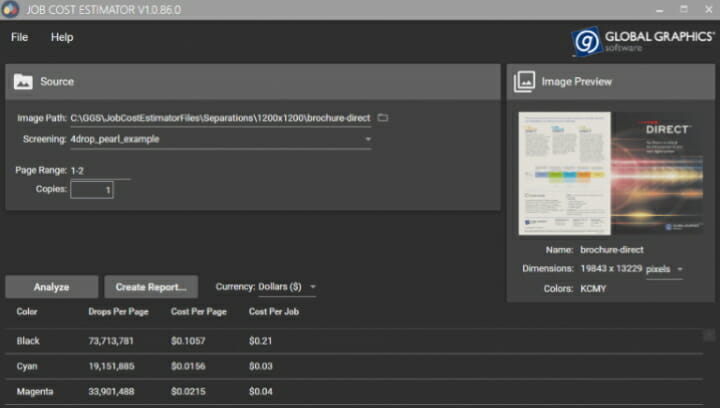
Task: Click the $0.04 cost per job value
Action: [261, 391]
